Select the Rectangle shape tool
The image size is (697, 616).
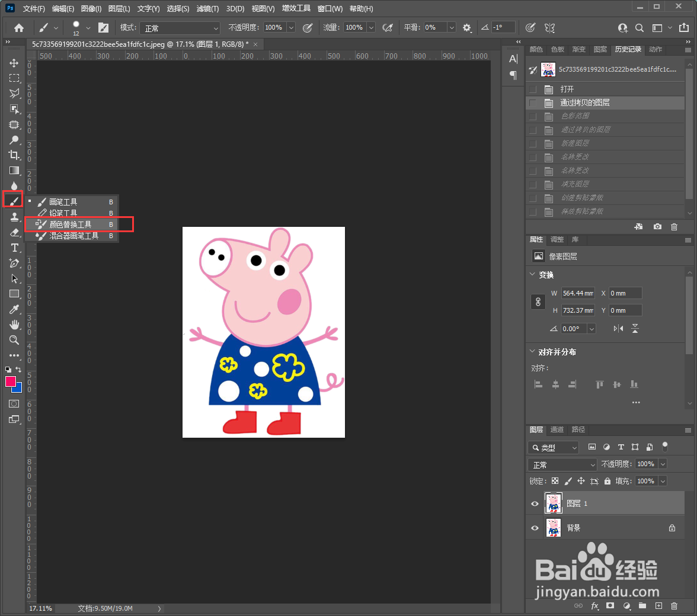pos(14,294)
